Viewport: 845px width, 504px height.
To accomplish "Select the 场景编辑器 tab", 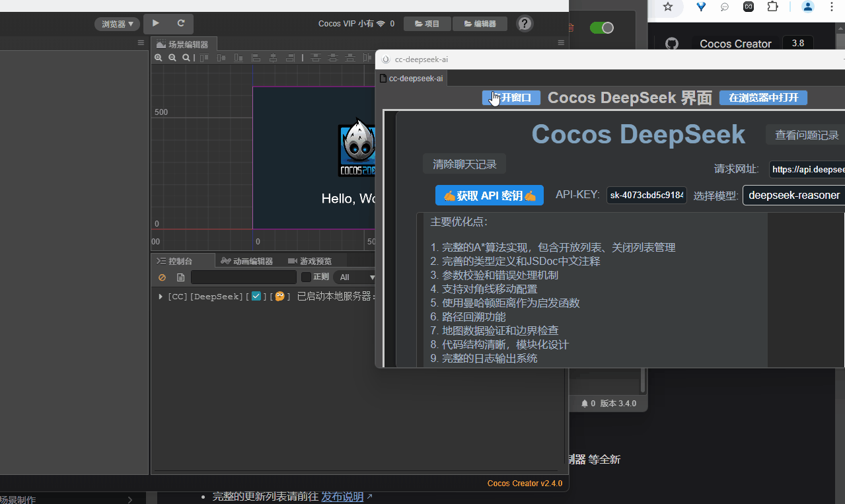I will tap(184, 44).
